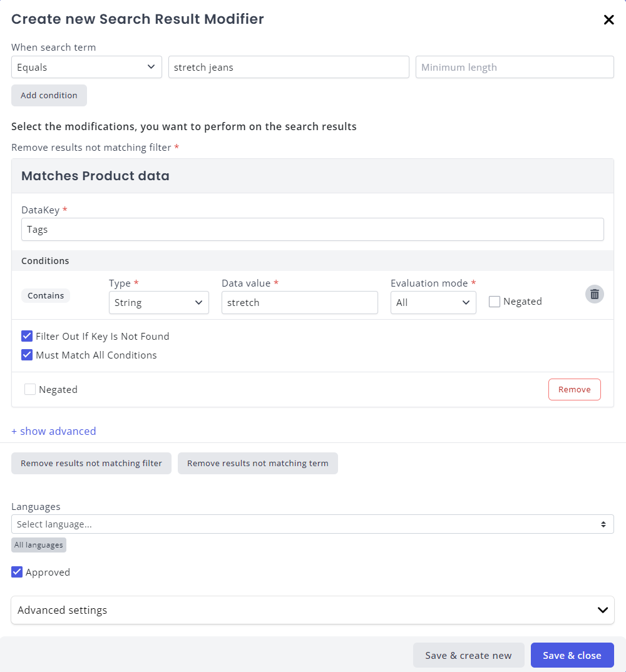
Task: Open the Equals search term dropdown
Action: coord(86,67)
